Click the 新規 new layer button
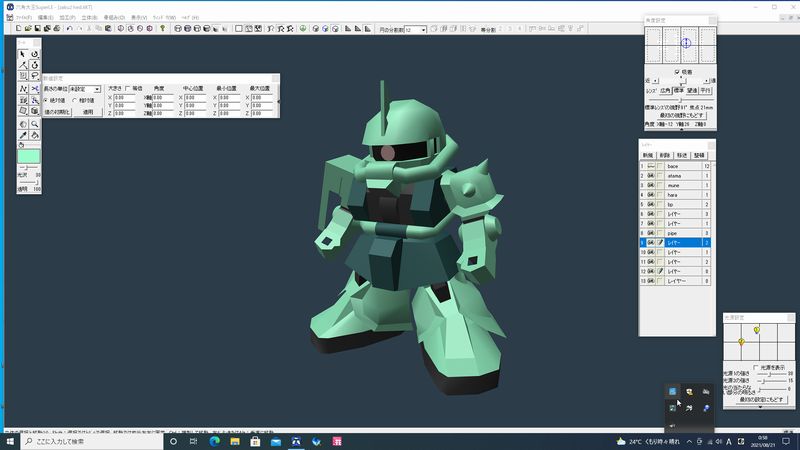 (648, 155)
